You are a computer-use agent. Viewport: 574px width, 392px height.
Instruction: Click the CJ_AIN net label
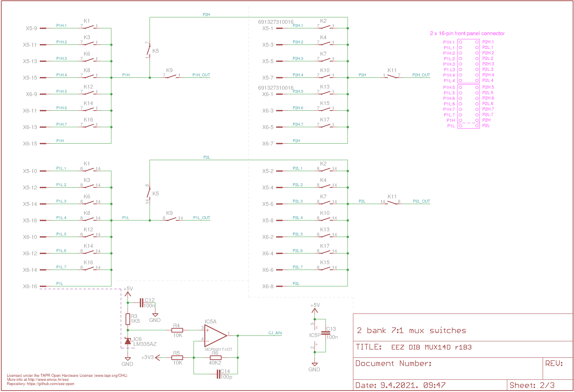coord(275,333)
